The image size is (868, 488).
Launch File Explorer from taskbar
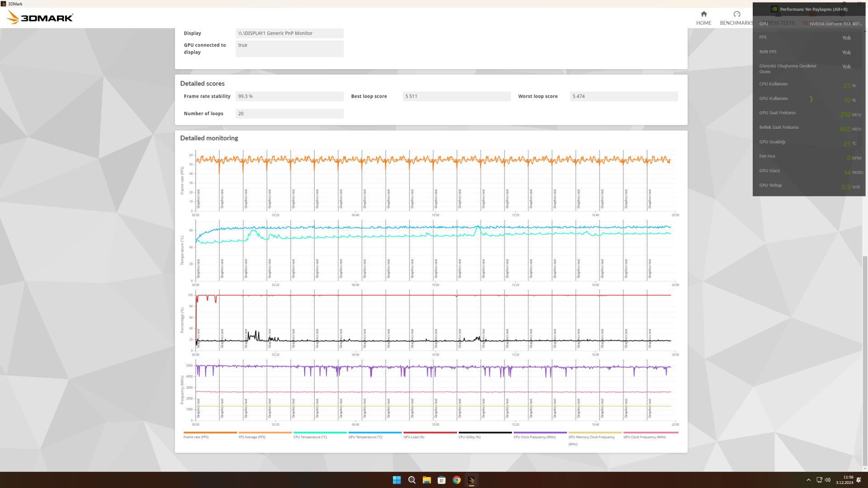(x=427, y=480)
